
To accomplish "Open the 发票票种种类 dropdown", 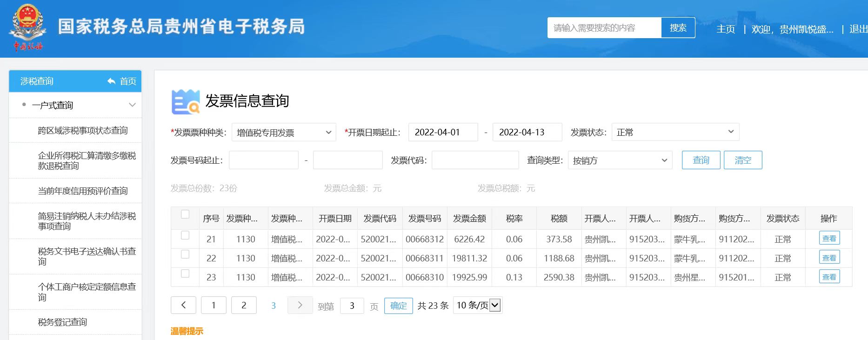I will tap(284, 133).
